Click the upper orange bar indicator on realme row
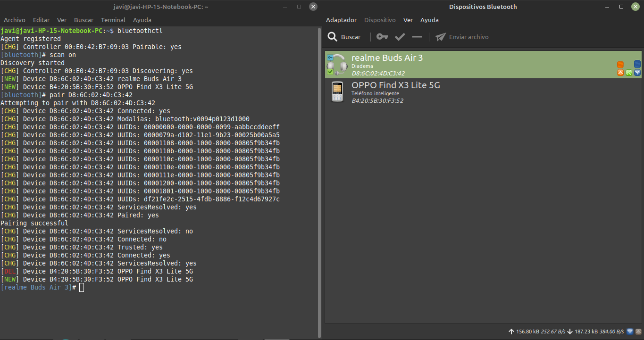Viewport: 644px width, 340px height. (x=620, y=64)
